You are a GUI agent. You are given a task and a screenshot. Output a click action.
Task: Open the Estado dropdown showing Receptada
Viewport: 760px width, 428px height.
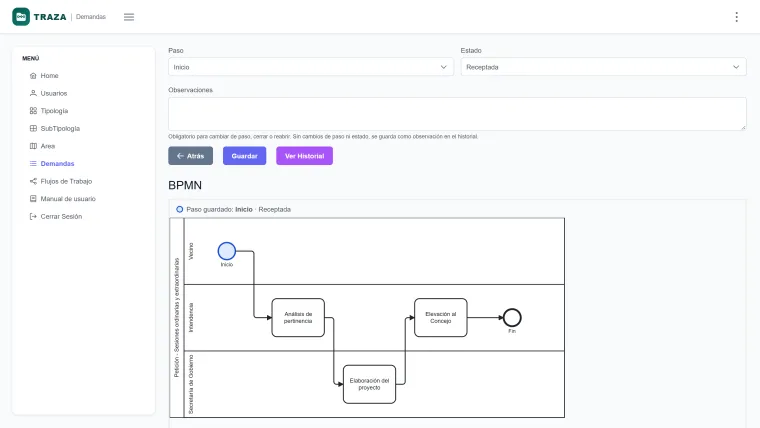pyautogui.click(x=603, y=67)
